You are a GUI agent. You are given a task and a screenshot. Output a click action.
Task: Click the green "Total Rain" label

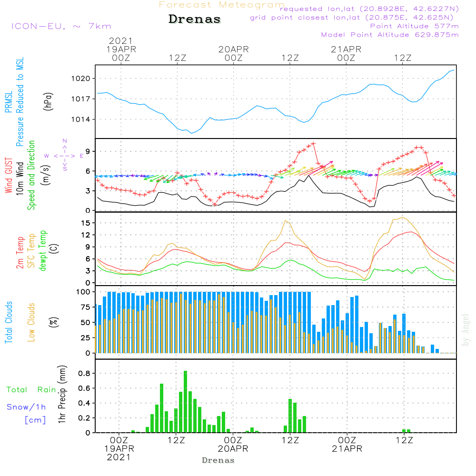pos(31,390)
